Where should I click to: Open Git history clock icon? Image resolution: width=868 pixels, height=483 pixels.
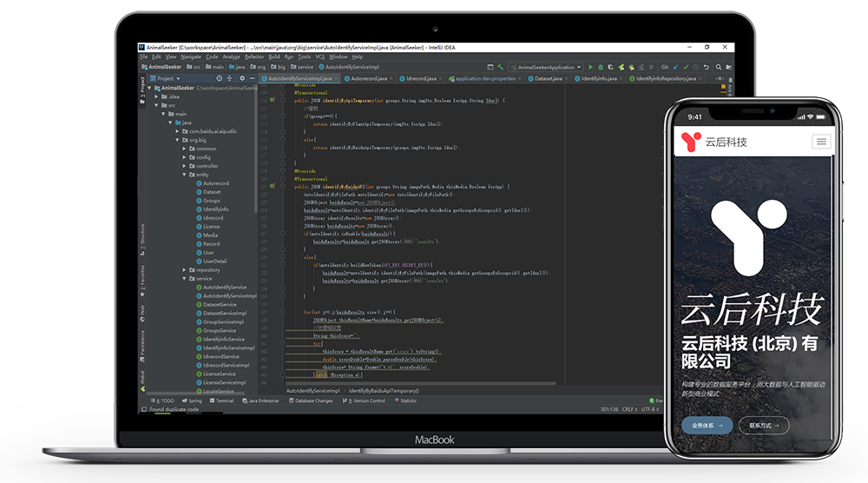coord(696,67)
